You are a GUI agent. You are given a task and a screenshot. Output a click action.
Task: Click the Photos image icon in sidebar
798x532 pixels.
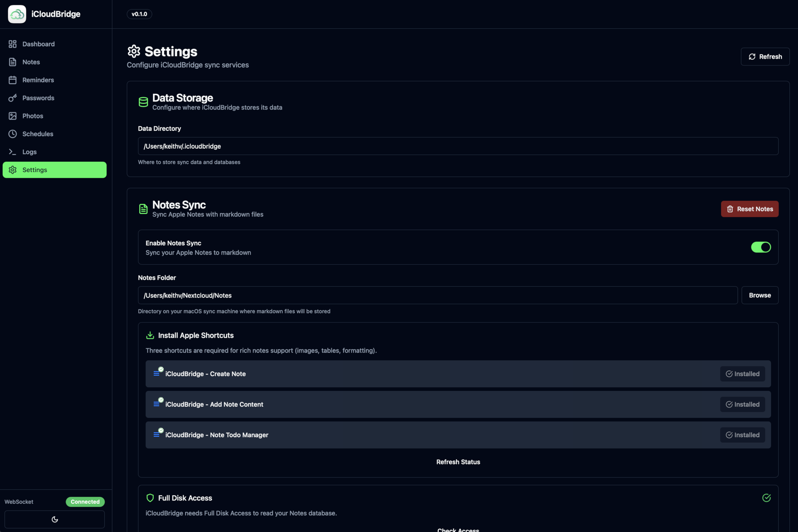(x=12, y=115)
